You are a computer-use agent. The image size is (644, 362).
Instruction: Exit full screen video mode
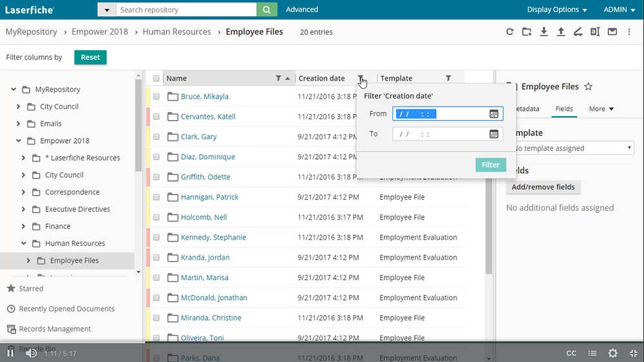(x=633, y=353)
